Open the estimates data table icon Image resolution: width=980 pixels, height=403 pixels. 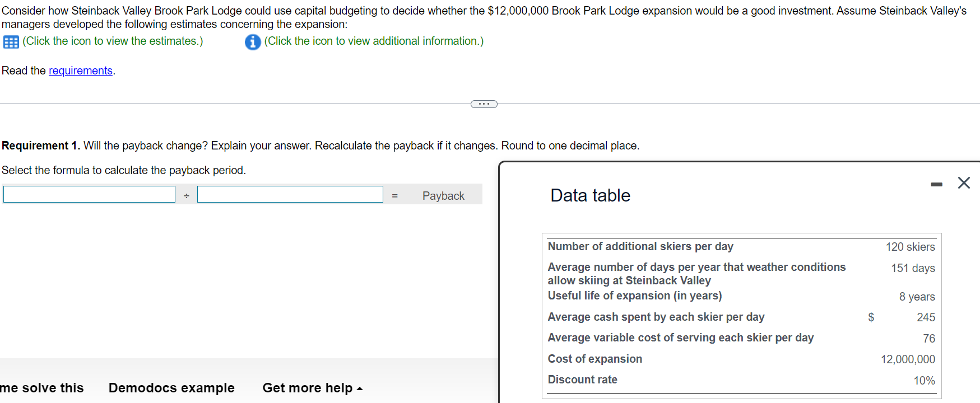tap(11, 42)
